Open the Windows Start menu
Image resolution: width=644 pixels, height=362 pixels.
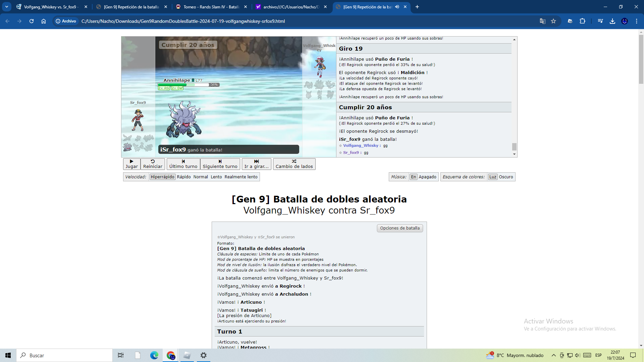coord(8,355)
